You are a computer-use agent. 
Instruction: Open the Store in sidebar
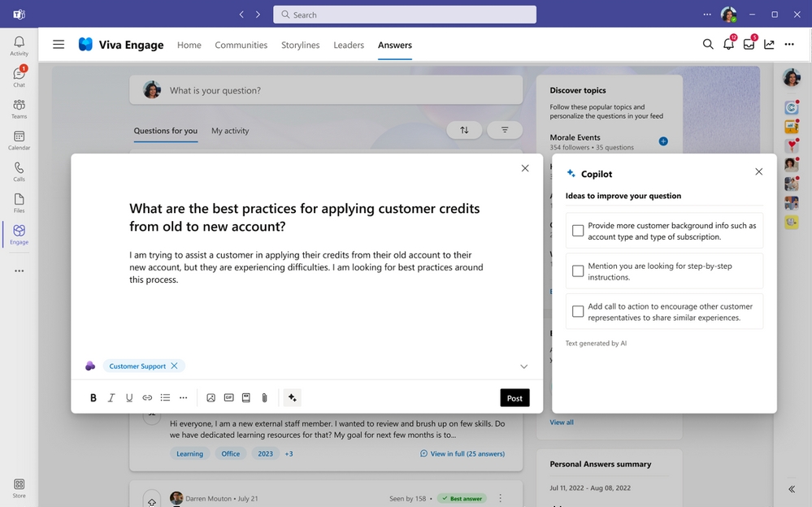(x=20, y=487)
